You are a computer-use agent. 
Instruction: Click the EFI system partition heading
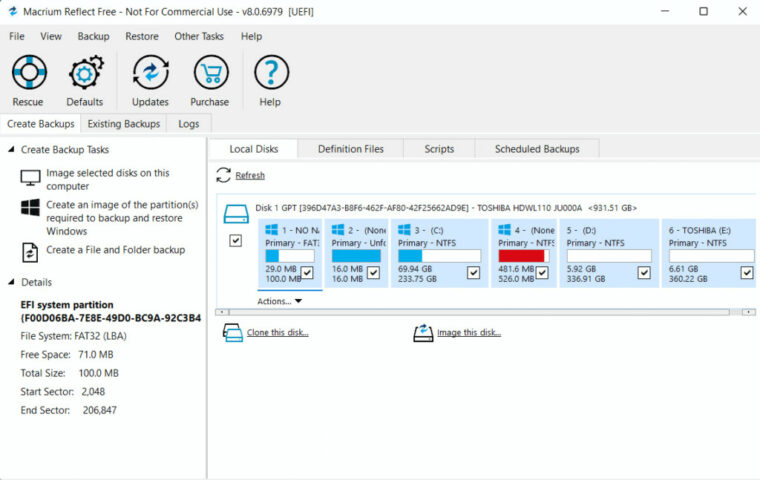[x=111, y=311]
